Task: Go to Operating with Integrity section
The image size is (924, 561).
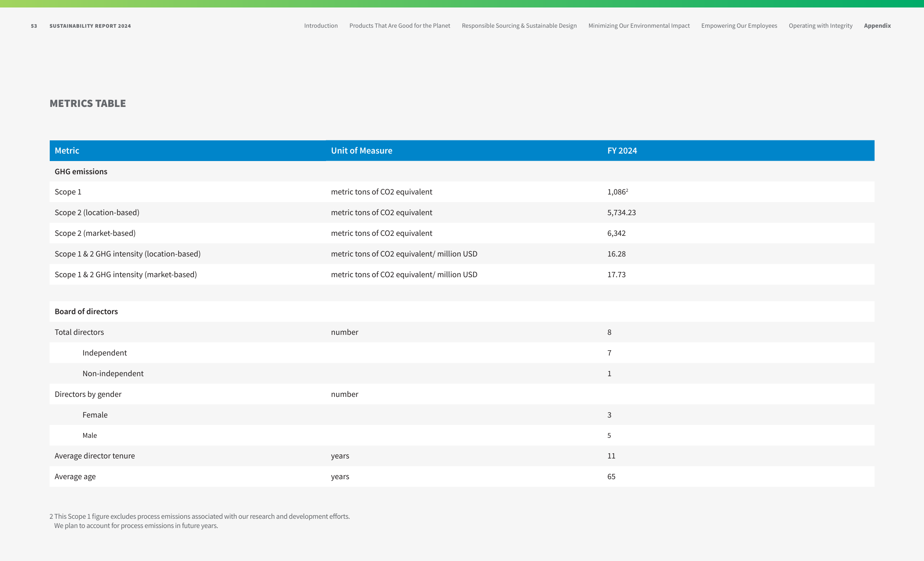Action: click(x=821, y=26)
